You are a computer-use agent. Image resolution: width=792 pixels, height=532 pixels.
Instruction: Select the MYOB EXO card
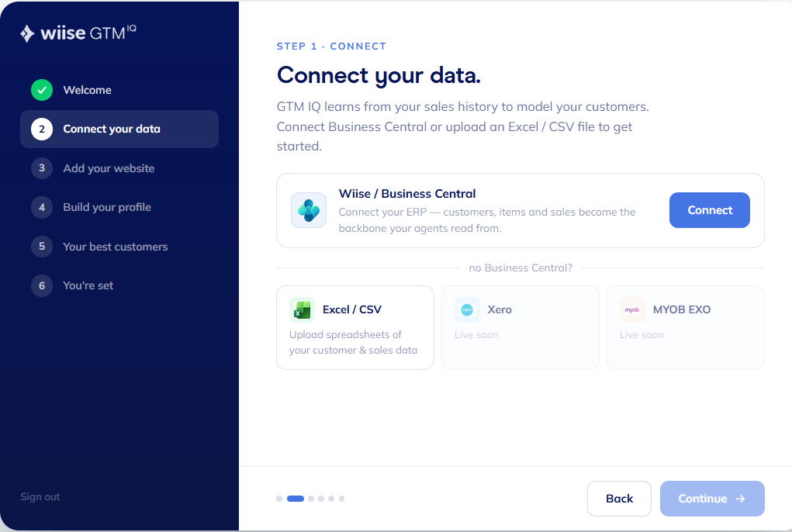pyautogui.click(x=686, y=327)
